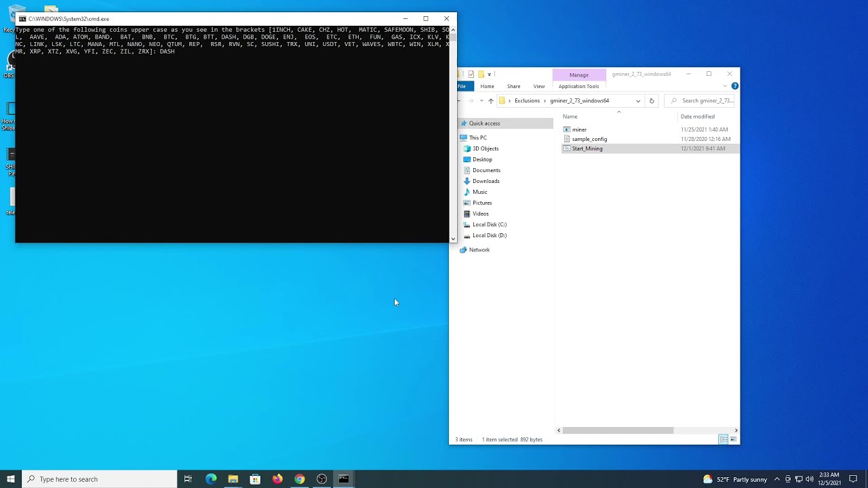This screenshot has width=868, height=488.
Task: Select the miner file
Action: pos(579,129)
